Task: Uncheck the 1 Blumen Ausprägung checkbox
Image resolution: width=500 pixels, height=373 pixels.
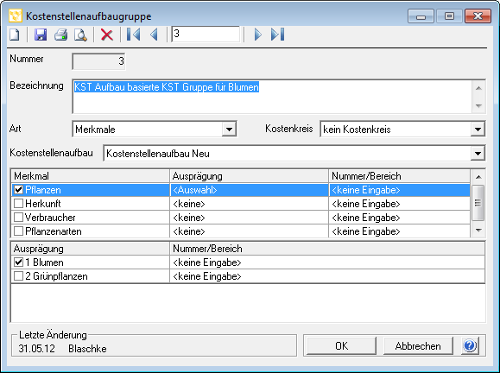Action: pos(19,262)
